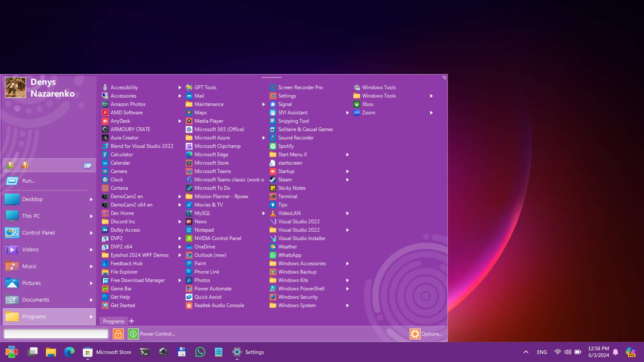Select the Programs tab
The width and height of the screenshot is (644, 362).
[113, 321]
